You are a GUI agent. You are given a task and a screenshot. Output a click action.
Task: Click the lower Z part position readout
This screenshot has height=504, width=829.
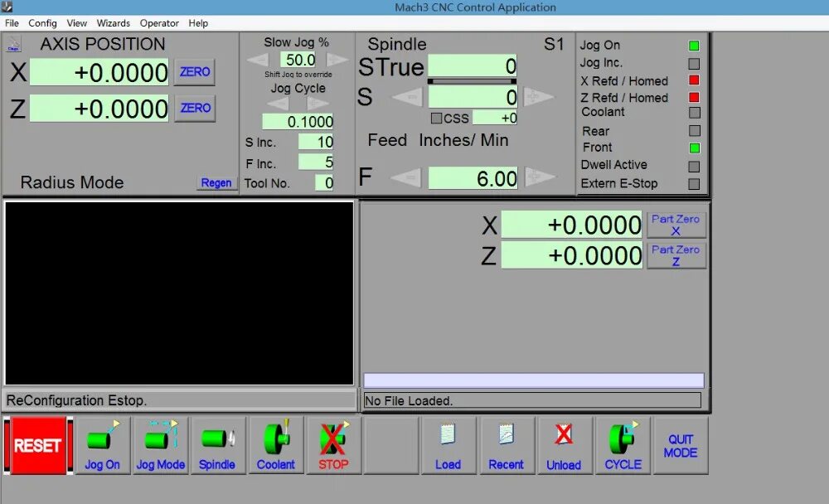tap(571, 255)
